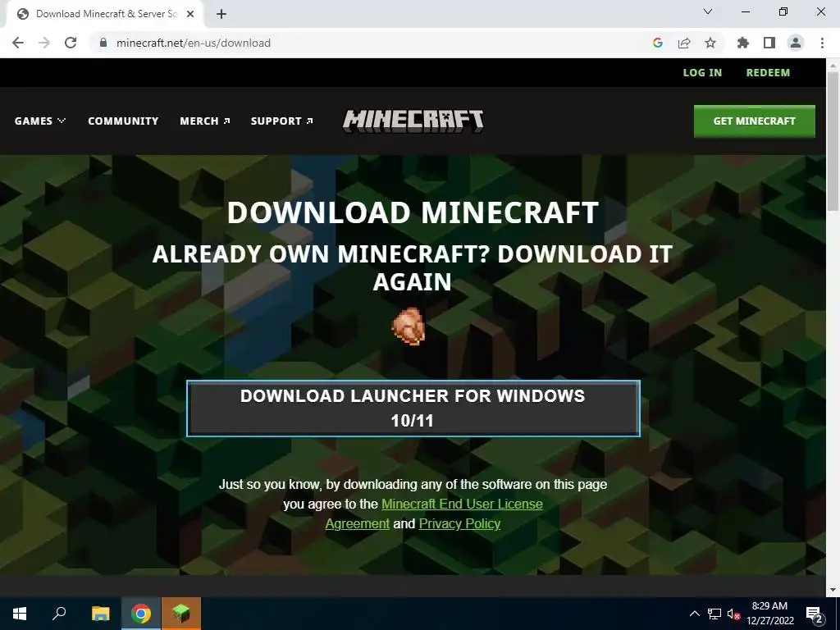This screenshot has width=840, height=630.
Task: Open the SUPPORT external link
Action: coord(282,121)
